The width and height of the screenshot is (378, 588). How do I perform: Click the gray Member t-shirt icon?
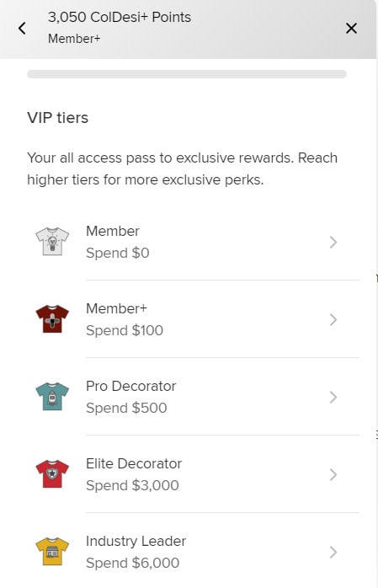[52, 242]
